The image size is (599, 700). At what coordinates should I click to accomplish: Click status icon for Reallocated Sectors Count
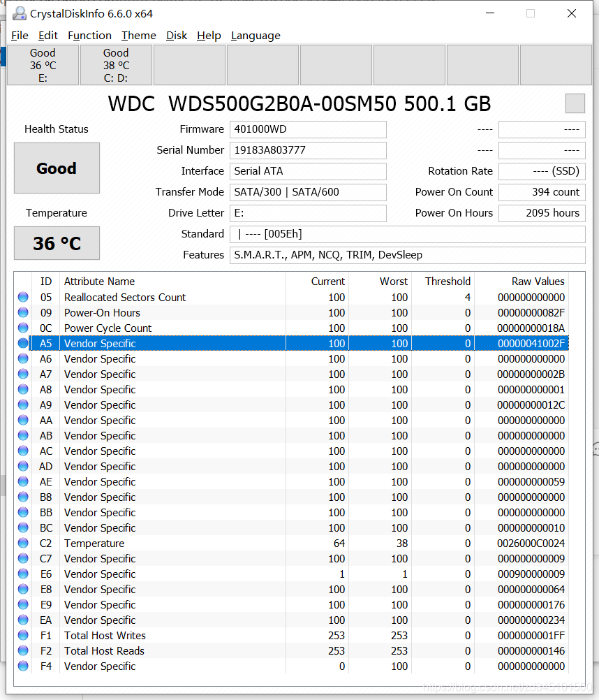click(23, 297)
